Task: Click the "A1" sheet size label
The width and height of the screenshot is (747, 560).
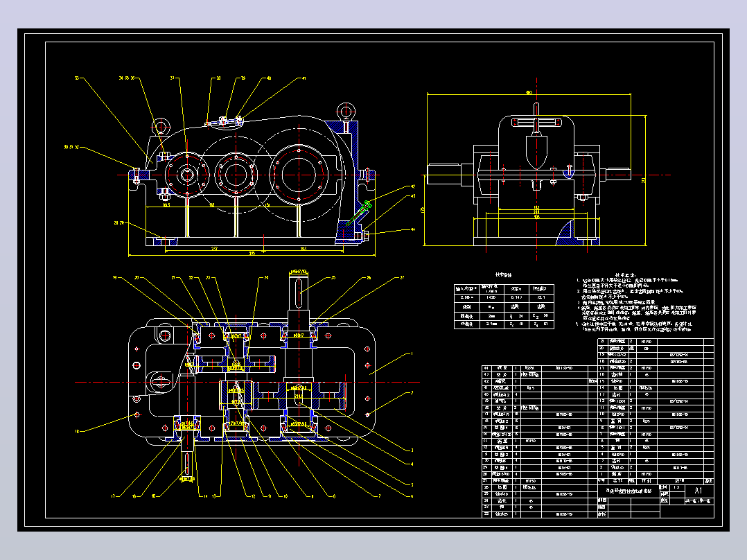Action: click(x=698, y=491)
